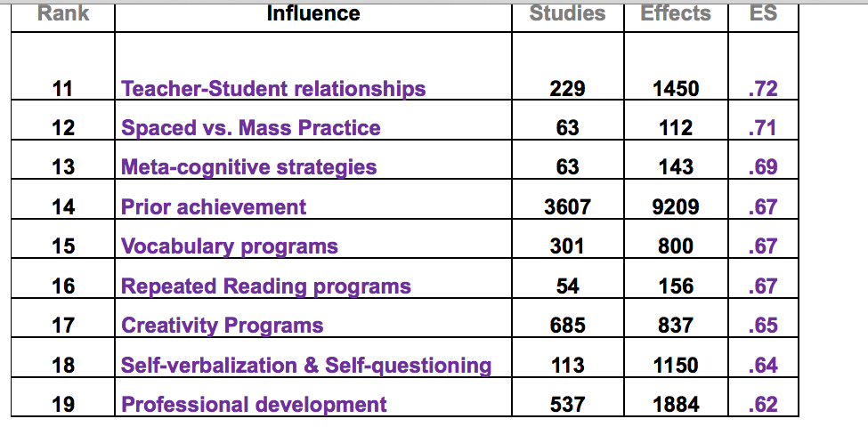The width and height of the screenshot is (868, 443).
Task: Click the .71 effect size link
Action: pyautogui.click(x=764, y=128)
